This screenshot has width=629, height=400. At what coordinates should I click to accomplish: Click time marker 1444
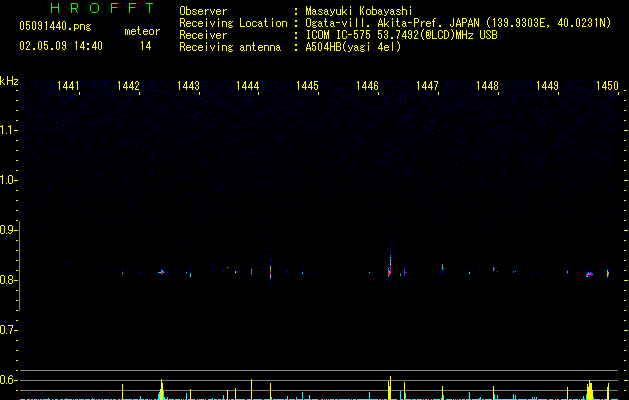[x=248, y=86]
